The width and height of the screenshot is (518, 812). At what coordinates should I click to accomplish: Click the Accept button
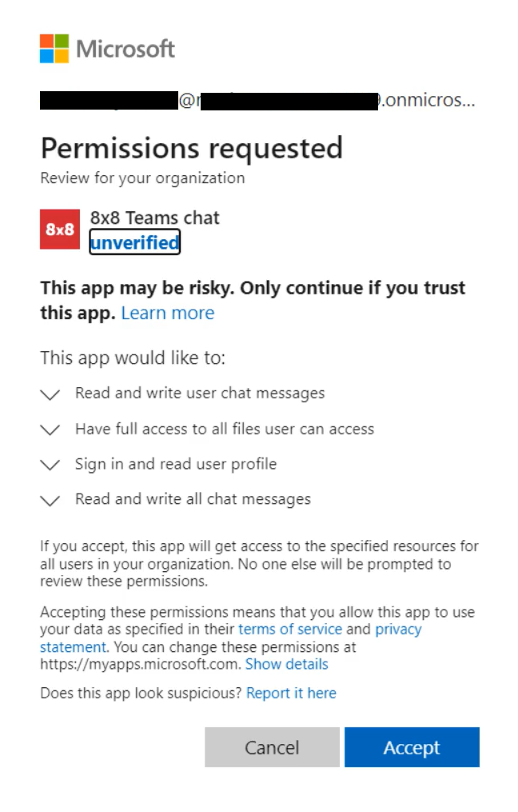coord(412,746)
